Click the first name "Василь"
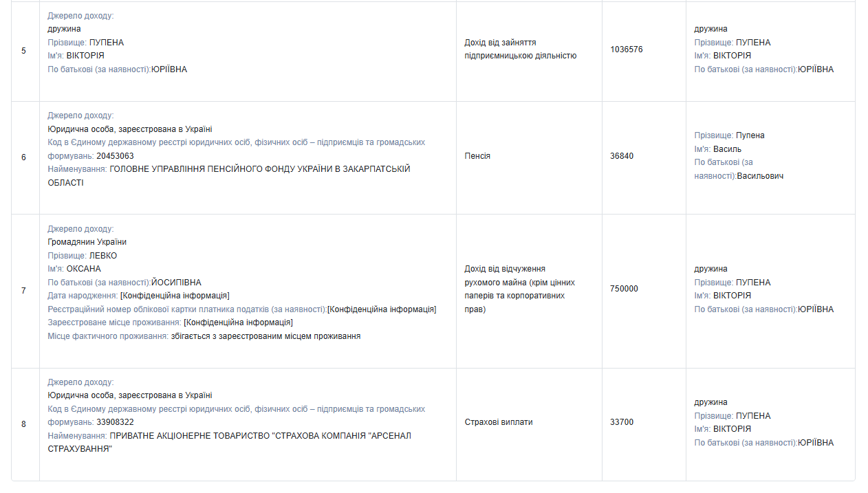The image size is (868, 493). point(728,149)
